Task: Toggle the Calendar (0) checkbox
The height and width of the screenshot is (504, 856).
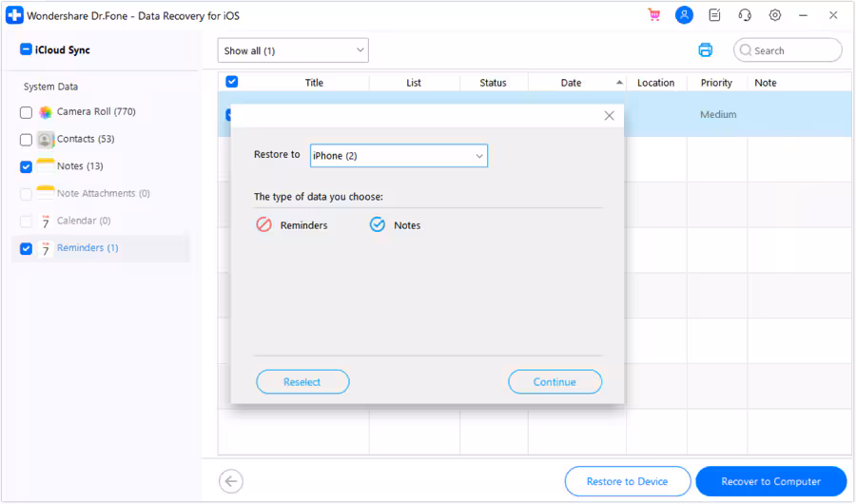Action: (x=26, y=222)
